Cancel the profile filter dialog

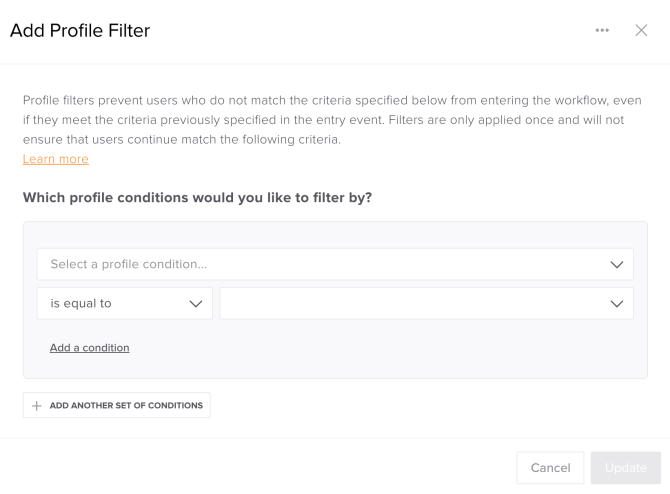pos(550,468)
